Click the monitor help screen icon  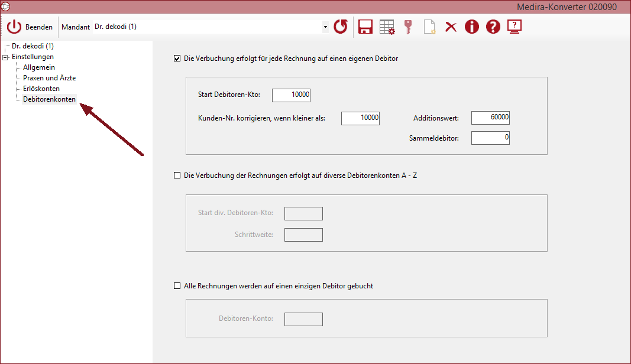point(514,27)
